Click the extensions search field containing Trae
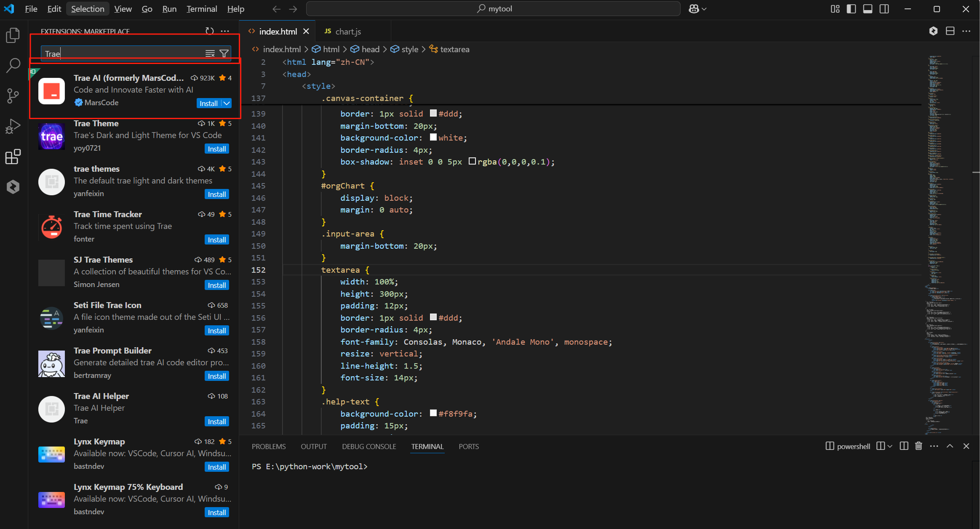980x529 pixels. coord(122,53)
